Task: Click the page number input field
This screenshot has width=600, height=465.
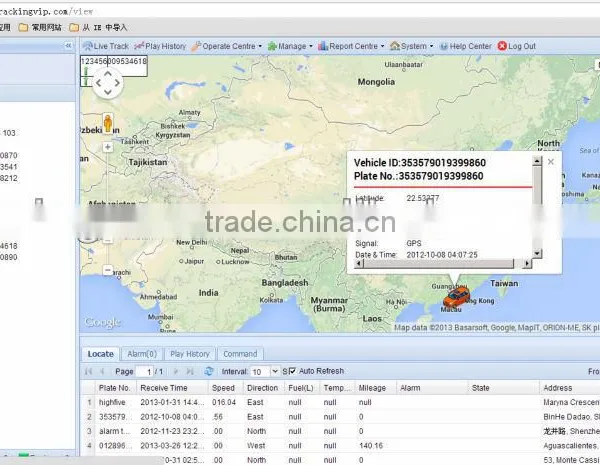Action: coord(145,371)
